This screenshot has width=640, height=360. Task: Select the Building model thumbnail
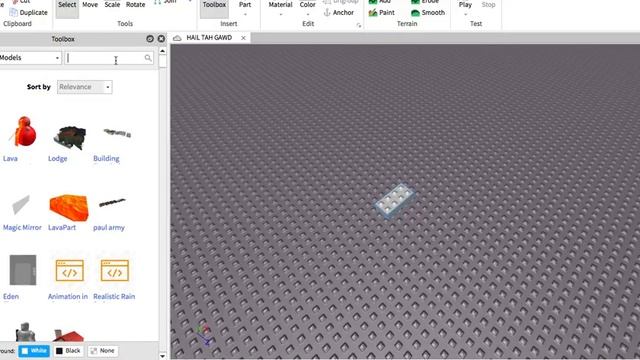(x=117, y=133)
